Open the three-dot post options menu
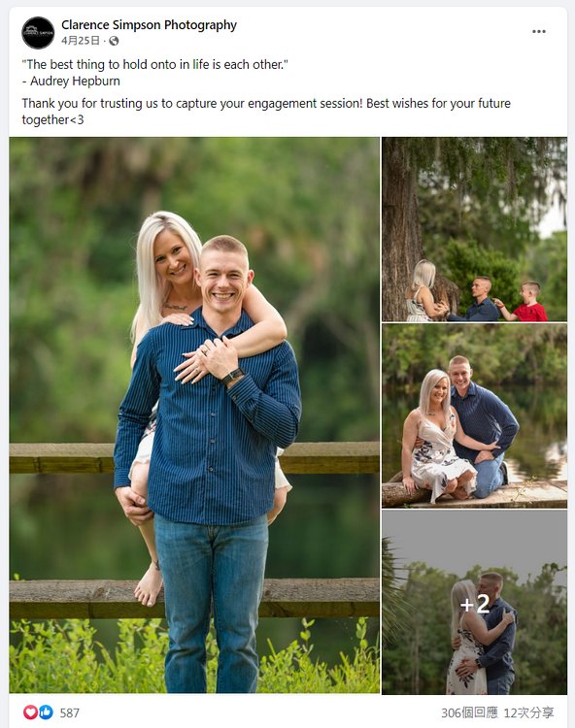Screen dimensions: 575x728 [x=539, y=32]
